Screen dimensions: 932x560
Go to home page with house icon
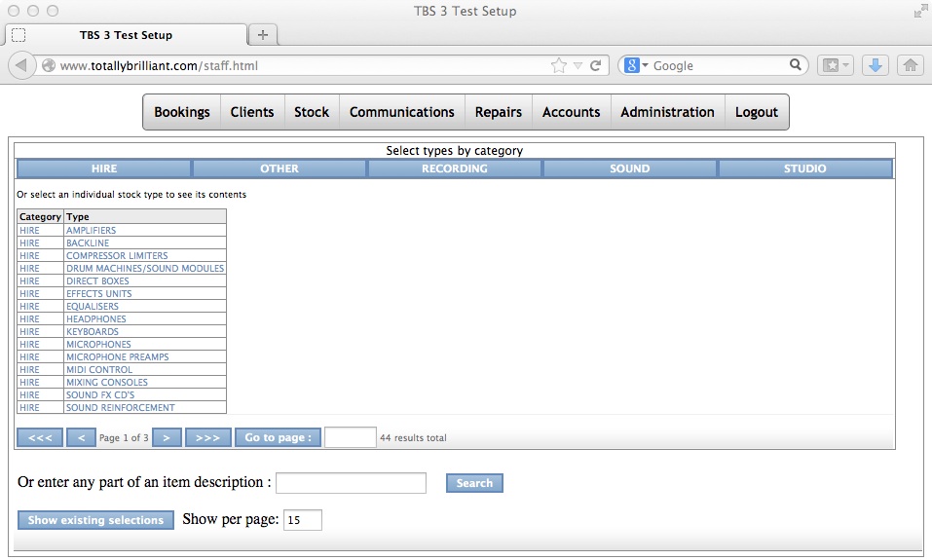click(910, 65)
